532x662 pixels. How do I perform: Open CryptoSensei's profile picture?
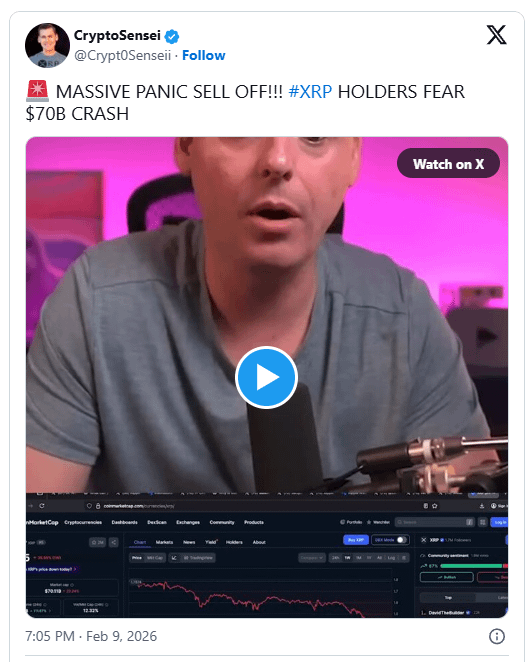[x=47, y=45]
